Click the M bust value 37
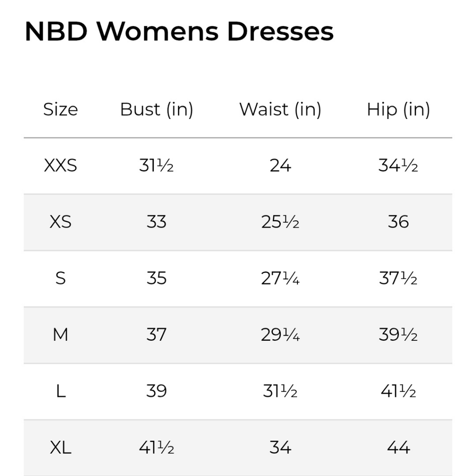The width and height of the screenshot is (476, 476). 157,335
